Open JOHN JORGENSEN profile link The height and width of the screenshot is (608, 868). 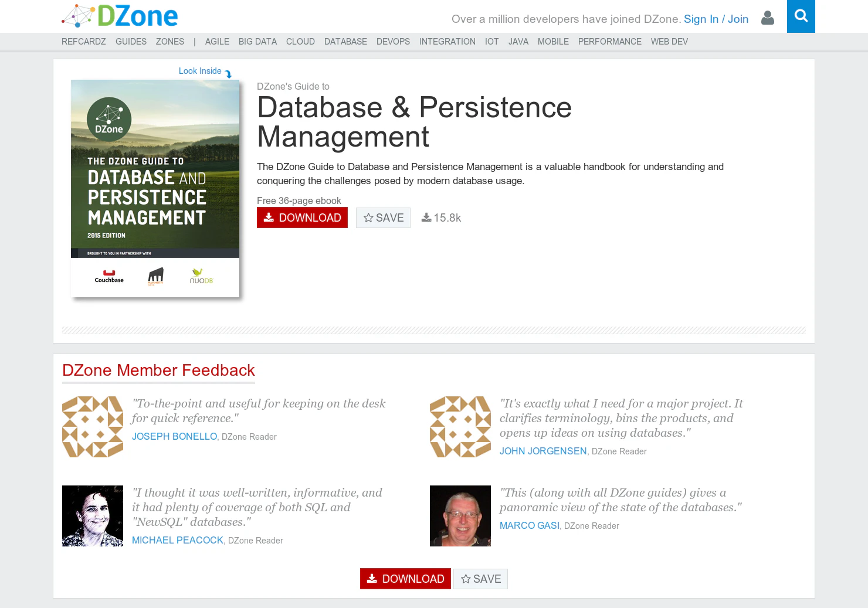543,451
